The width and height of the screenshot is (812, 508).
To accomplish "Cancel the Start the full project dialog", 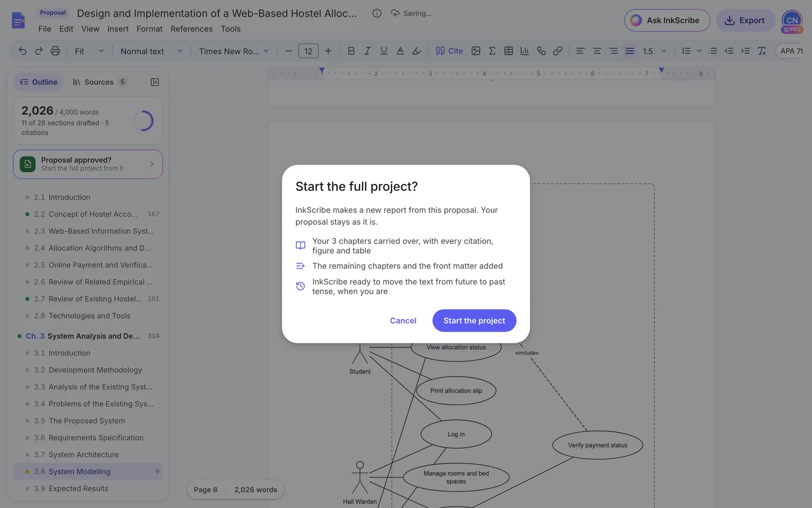I will pyautogui.click(x=403, y=321).
